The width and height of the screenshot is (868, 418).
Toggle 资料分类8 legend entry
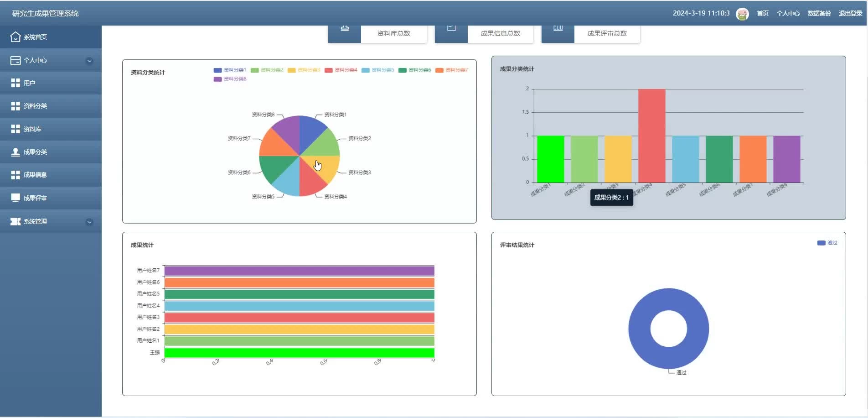pos(230,79)
